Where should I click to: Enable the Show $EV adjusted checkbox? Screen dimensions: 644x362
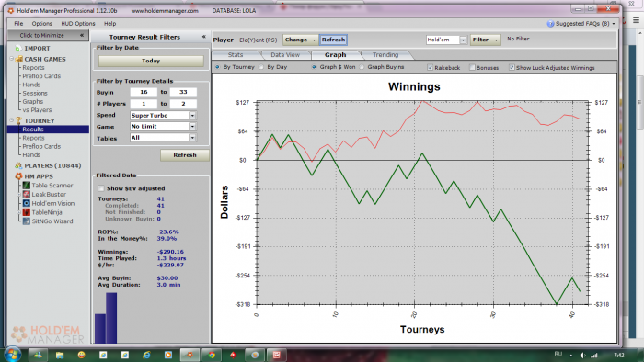[x=101, y=188]
